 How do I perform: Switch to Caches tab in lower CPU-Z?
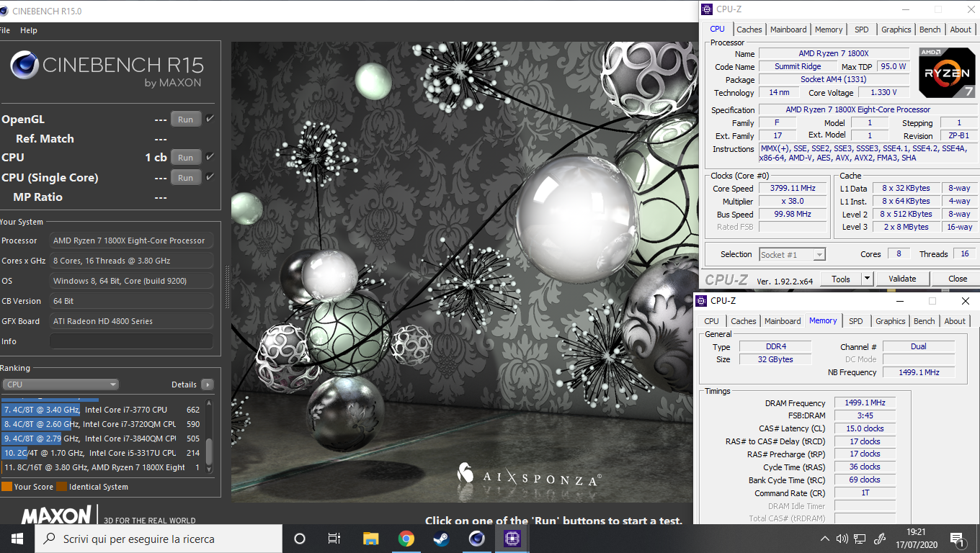click(743, 321)
